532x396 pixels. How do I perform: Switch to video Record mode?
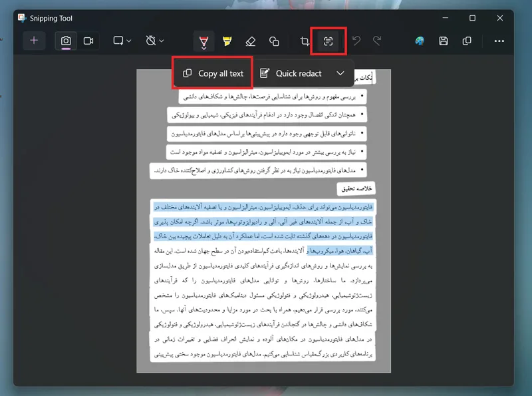(88, 41)
